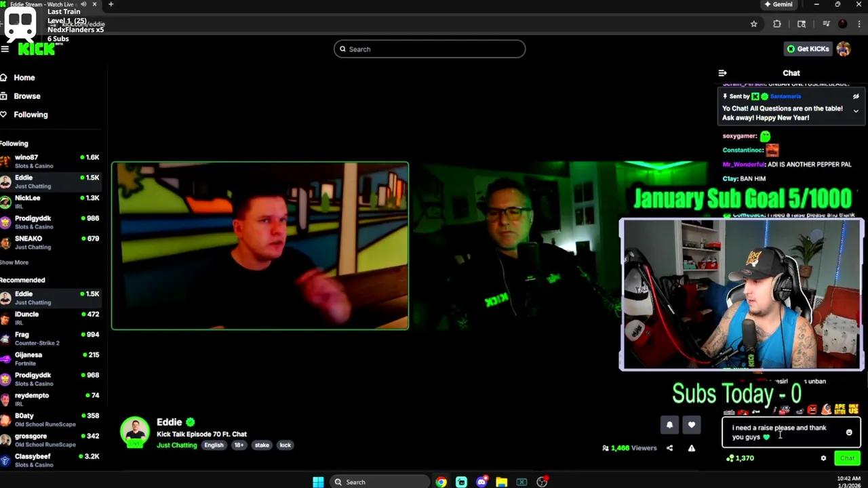Click the 1,370 channel points icon

click(730, 458)
